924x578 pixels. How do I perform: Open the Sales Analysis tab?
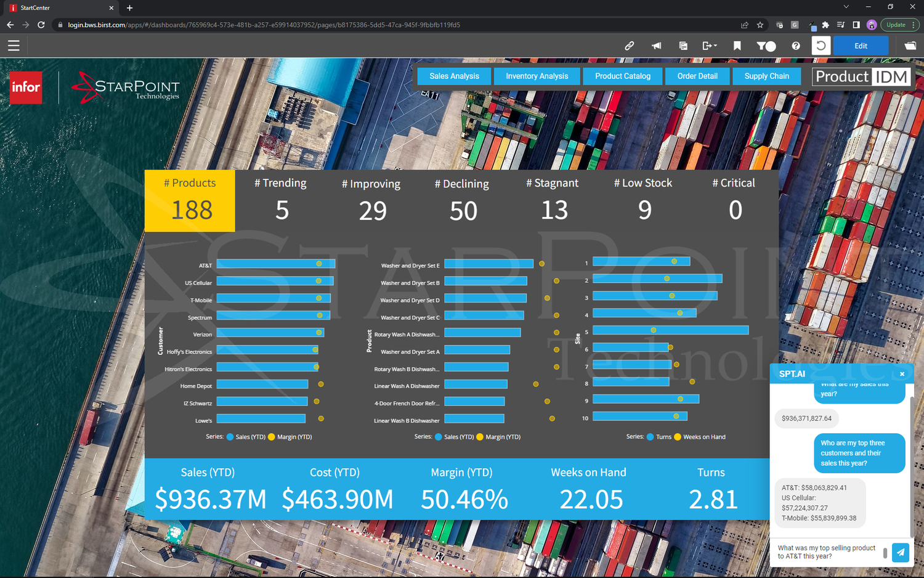454,76
